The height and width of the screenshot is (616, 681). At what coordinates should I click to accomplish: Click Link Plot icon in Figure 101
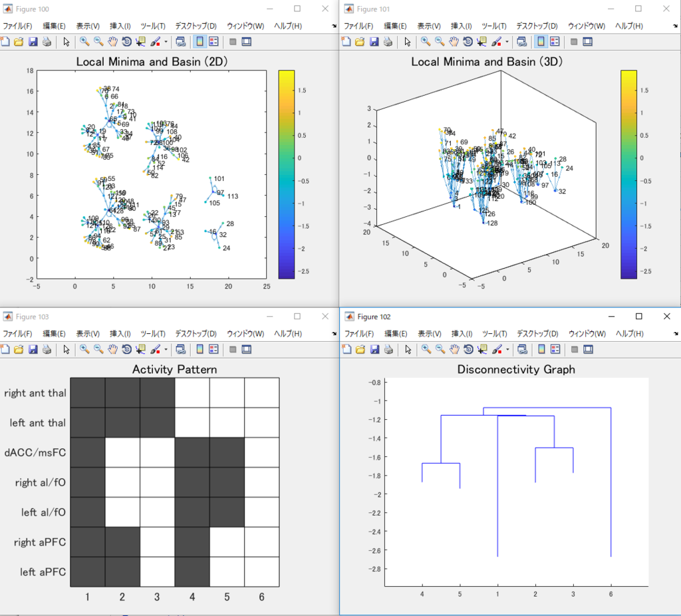click(522, 42)
